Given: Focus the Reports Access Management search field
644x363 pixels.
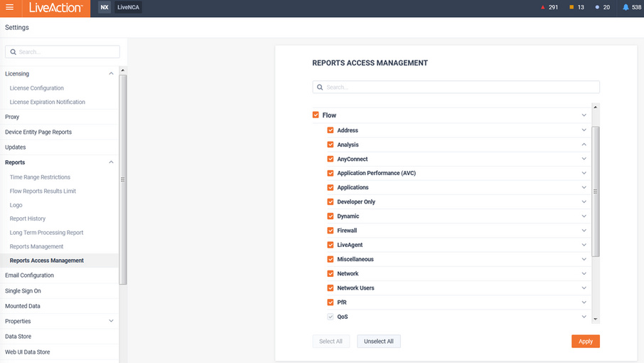Looking at the screenshot, I should click(456, 87).
